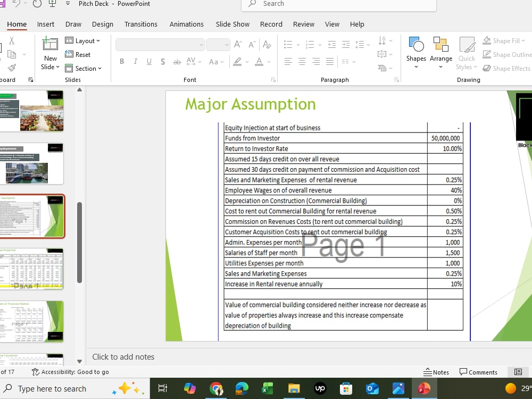Decrease list indent level
532x399 pixels.
(x=332, y=44)
